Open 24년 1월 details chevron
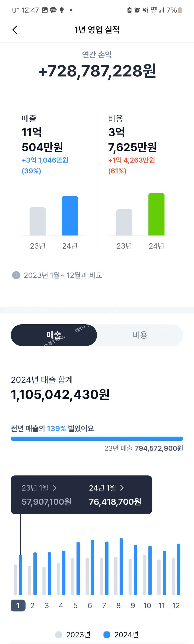Screen dimensions: 194x644 tap(122, 488)
